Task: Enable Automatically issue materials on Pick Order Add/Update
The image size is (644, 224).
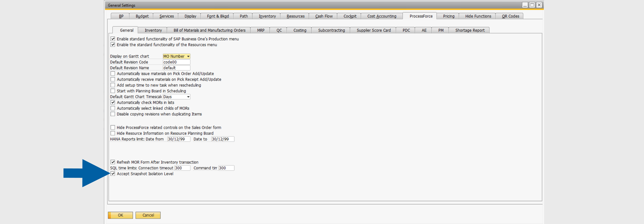Action: point(113,73)
